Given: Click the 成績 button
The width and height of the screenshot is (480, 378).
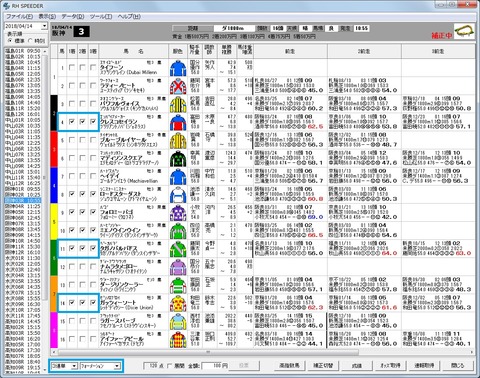Looking at the screenshot, I should (x=357, y=365).
